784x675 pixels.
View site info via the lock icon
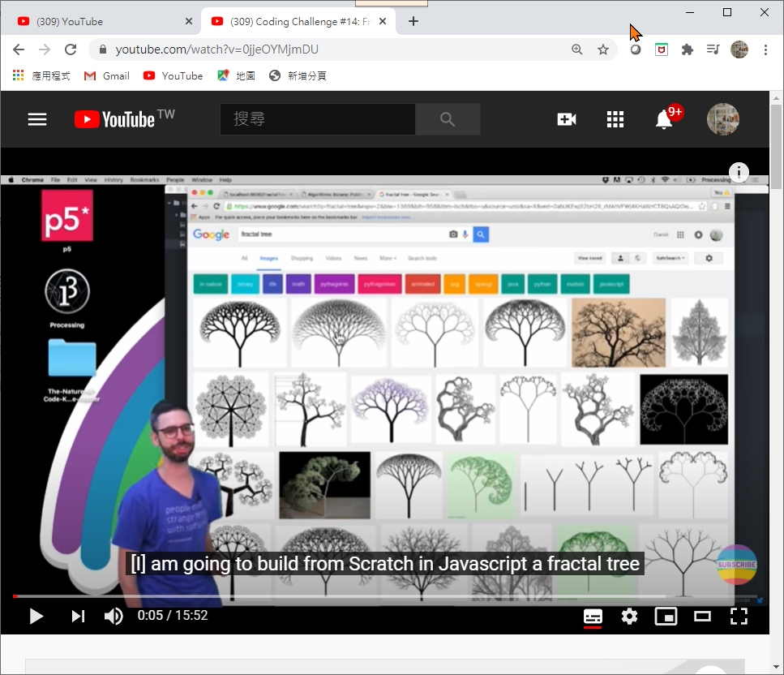[x=102, y=49]
